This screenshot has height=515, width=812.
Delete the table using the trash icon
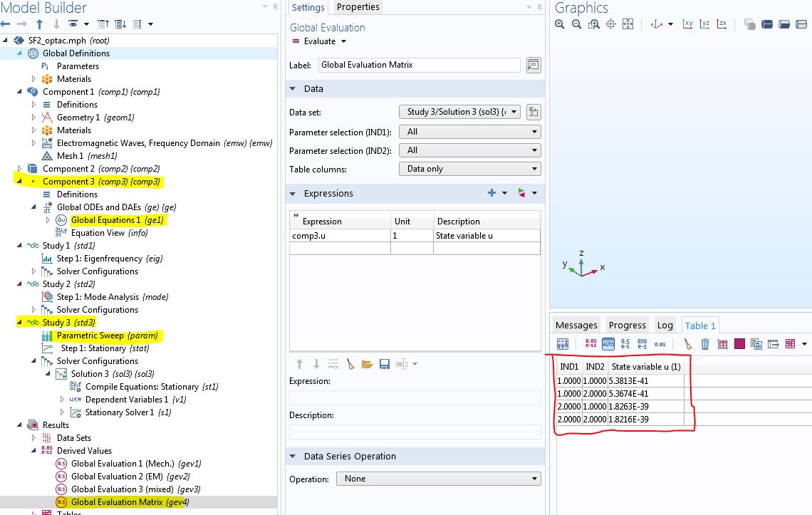tap(705, 344)
